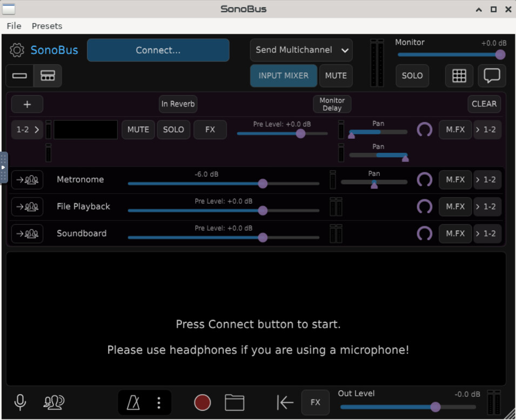Click the window menu icon in title bar
Viewport: 516px width, 420px height.
pyautogui.click(x=9, y=9)
